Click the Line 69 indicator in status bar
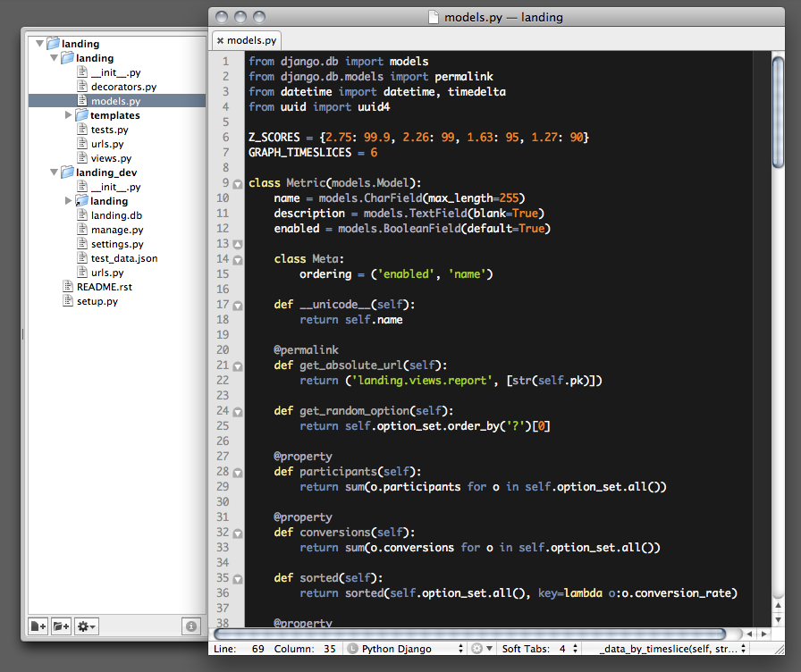This screenshot has height=672, width=801. (239, 649)
